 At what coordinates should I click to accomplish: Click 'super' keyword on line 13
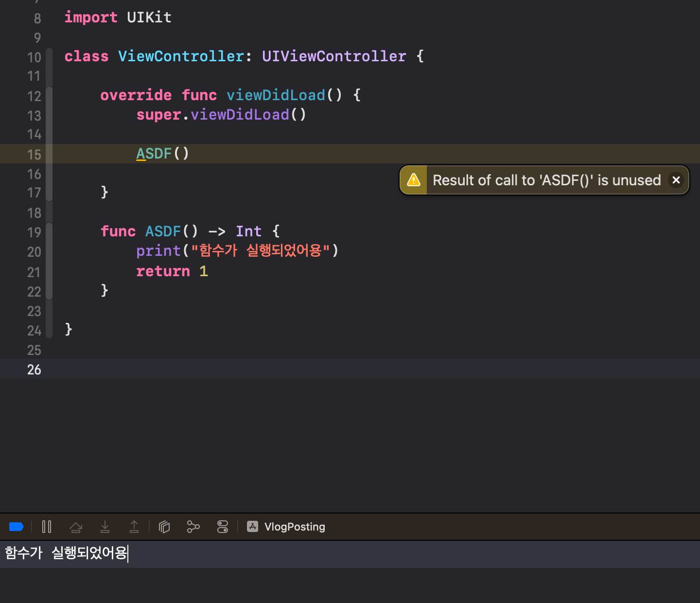[x=158, y=115]
